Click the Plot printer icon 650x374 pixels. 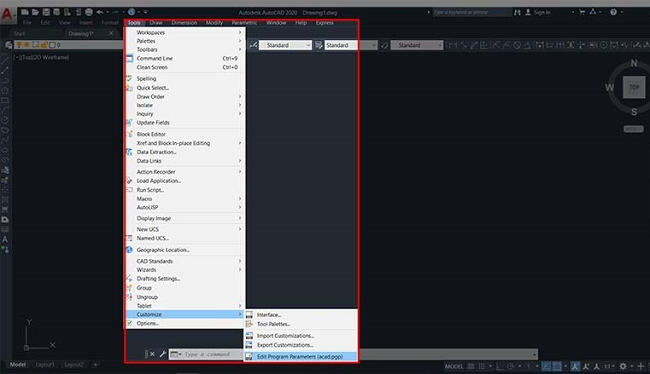(89, 12)
